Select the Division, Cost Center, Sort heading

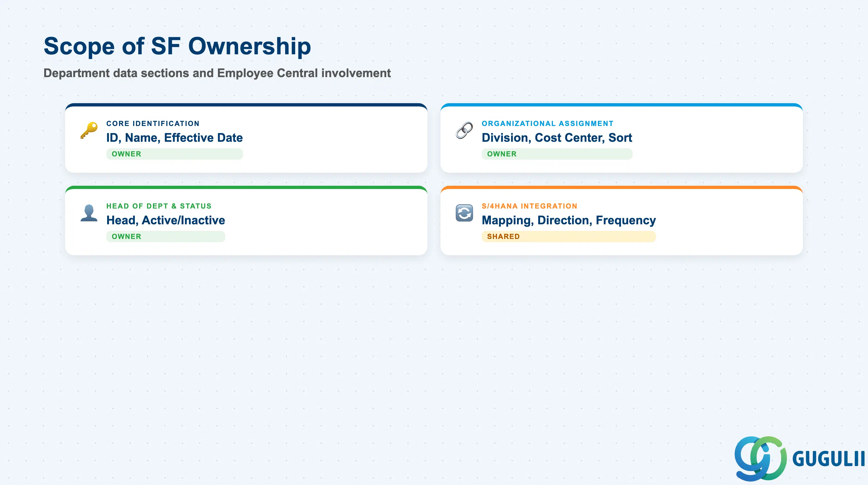[x=557, y=138]
